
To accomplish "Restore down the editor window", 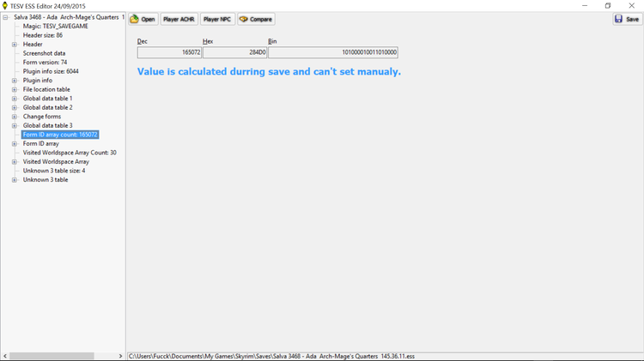I will coord(608,6).
